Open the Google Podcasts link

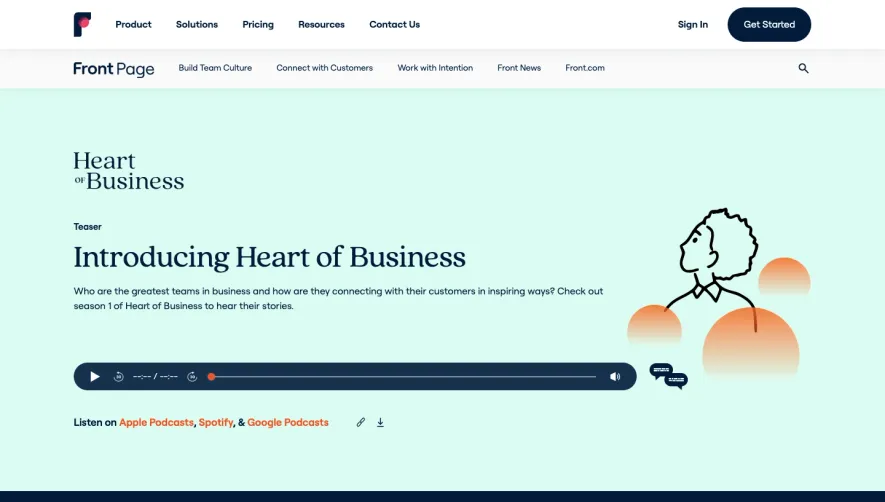(x=288, y=422)
